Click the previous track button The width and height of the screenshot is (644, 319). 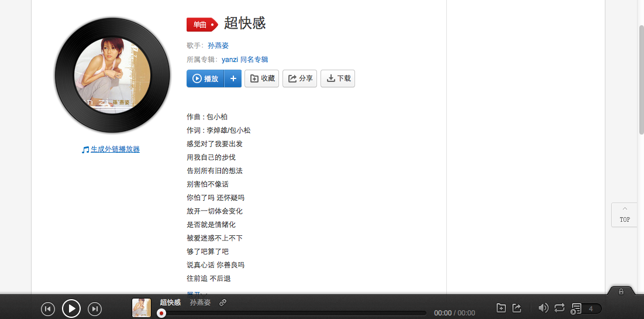[x=48, y=308]
